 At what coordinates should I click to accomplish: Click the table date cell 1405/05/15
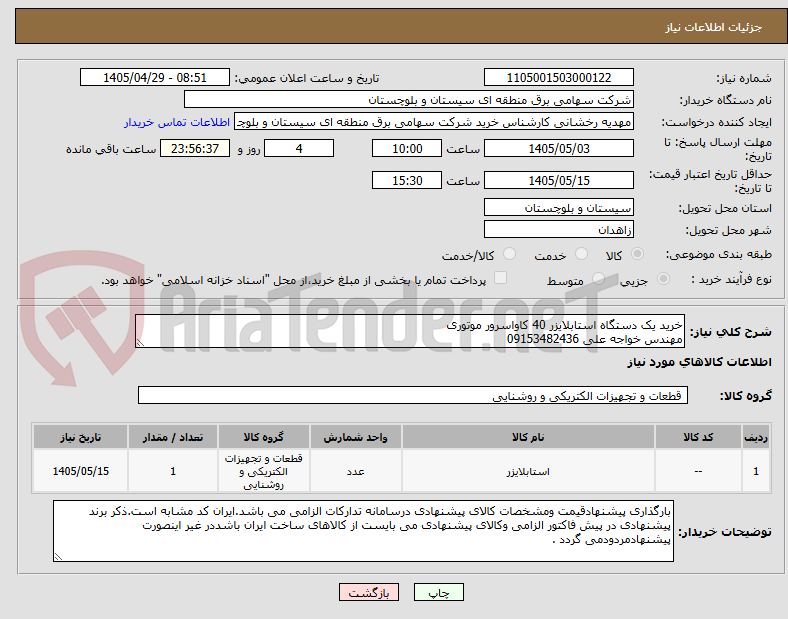80,471
